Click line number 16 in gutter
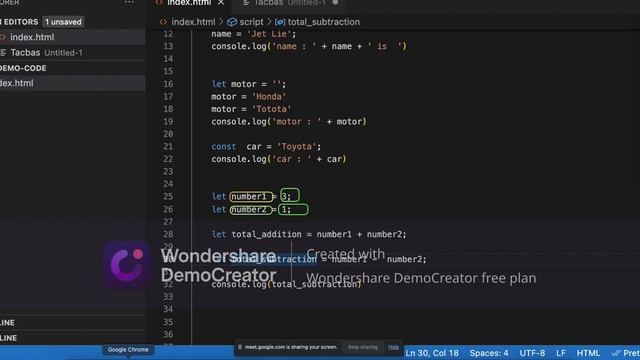The height and width of the screenshot is (360, 640). click(168, 84)
